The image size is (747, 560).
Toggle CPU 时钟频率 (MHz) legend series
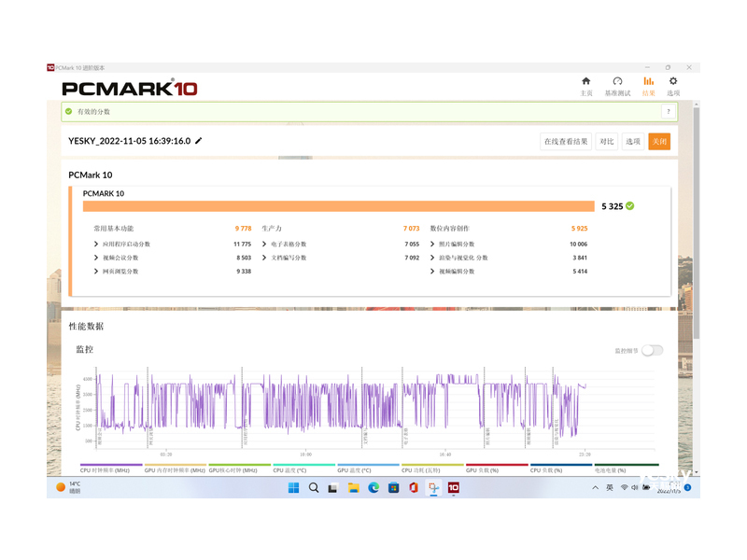[111, 469]
